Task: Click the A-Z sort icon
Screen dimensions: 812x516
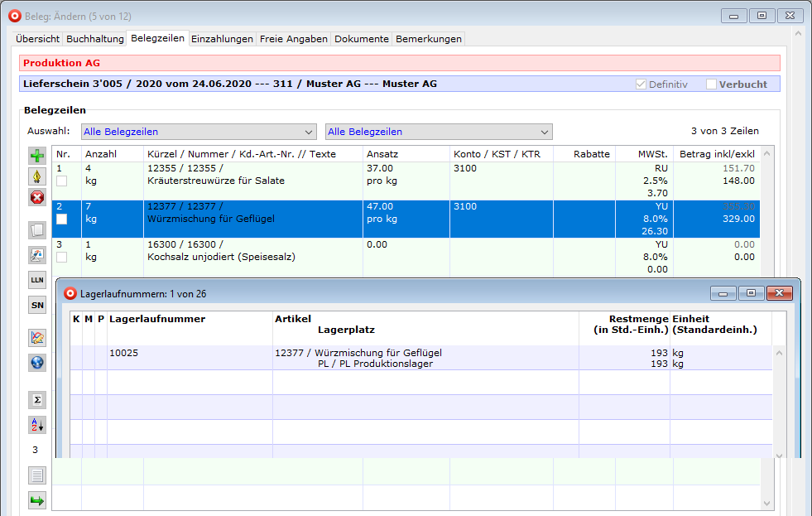Action: 37,425
